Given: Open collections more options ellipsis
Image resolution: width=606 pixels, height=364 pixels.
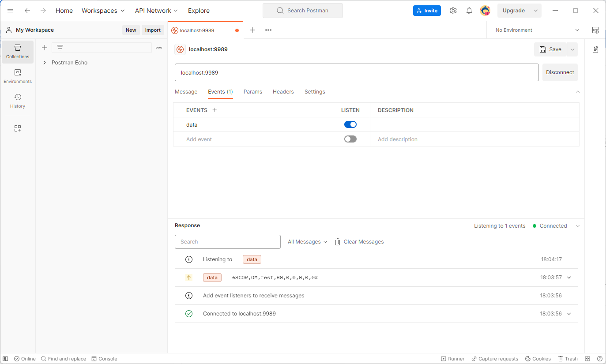Looking at the screenshot, I should coord(159,48).
